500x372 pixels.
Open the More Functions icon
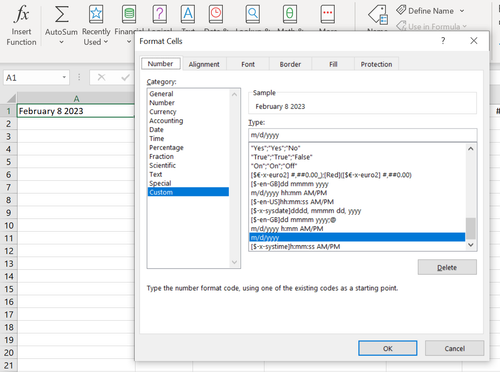point(328,14)
